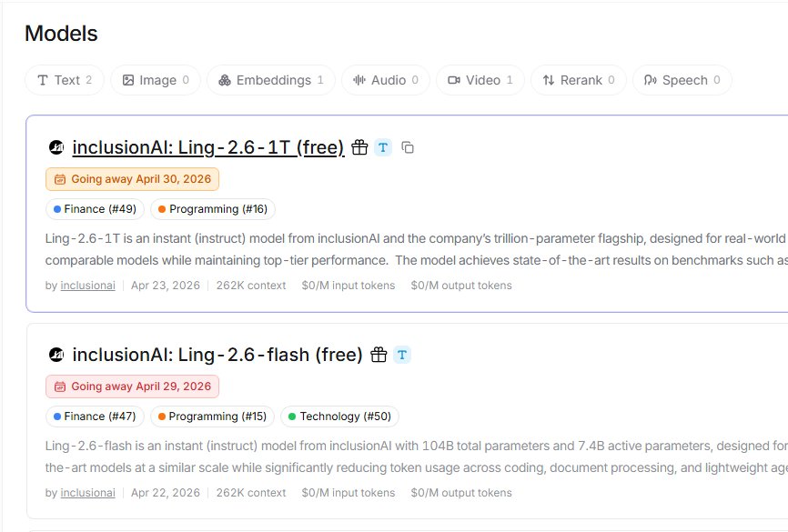Open the Video models tab

pos(480,80)
